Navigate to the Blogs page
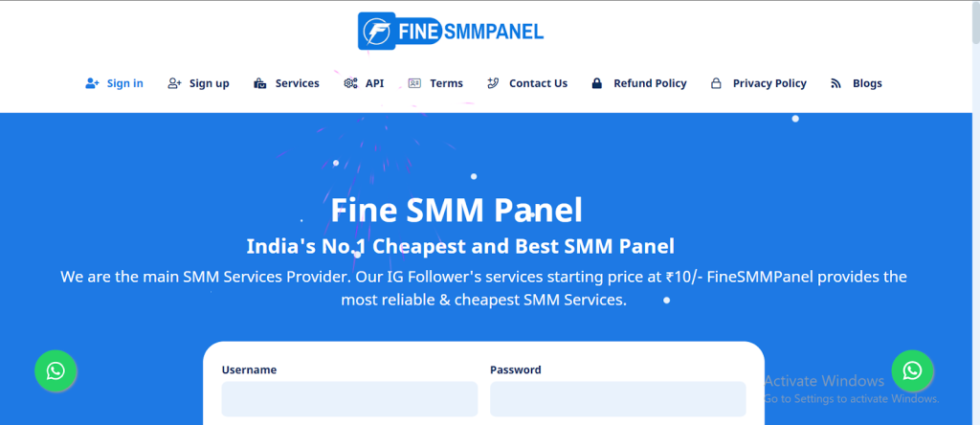Screen dimensions: 980x425 tap(867, 83)
